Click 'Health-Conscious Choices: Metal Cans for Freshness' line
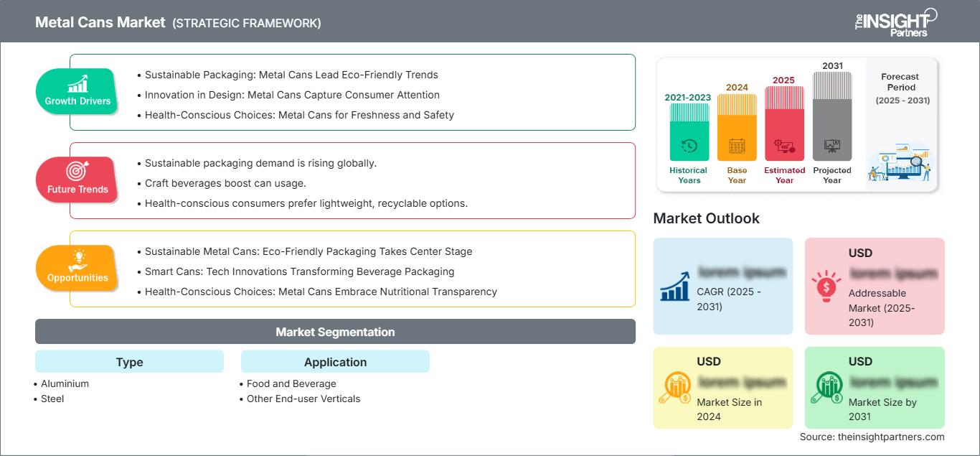The image size is (980, 456). point(299,115)
